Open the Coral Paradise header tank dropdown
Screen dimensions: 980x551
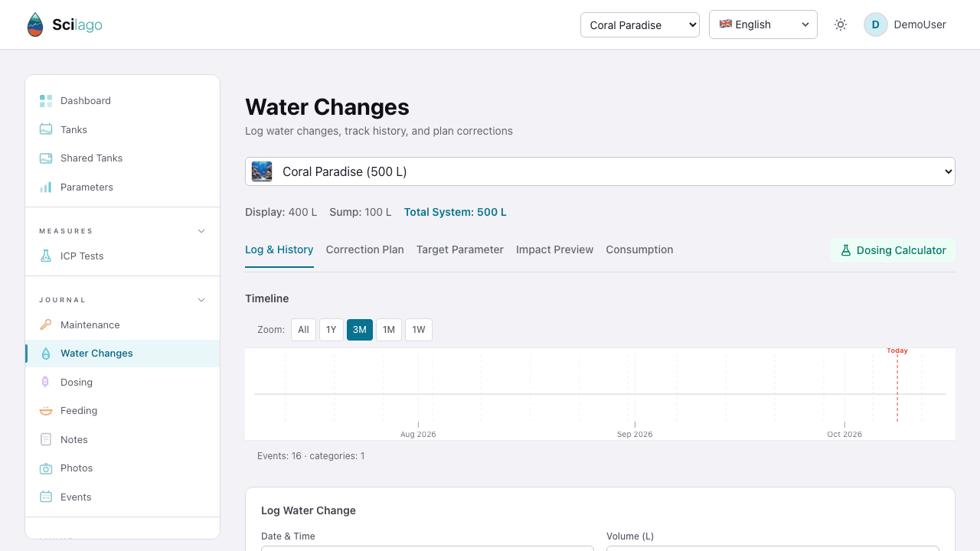click(640, 24)
